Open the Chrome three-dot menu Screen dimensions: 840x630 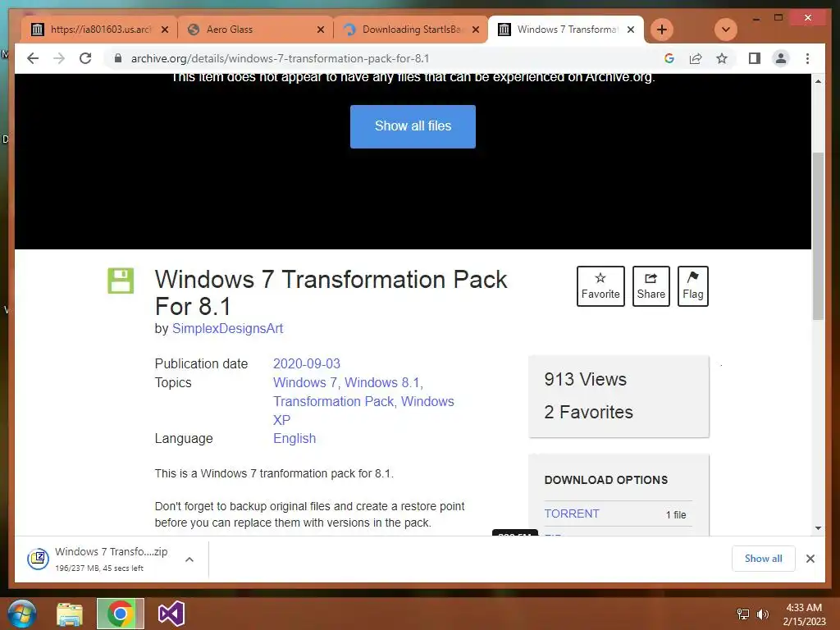pos(807,58)
